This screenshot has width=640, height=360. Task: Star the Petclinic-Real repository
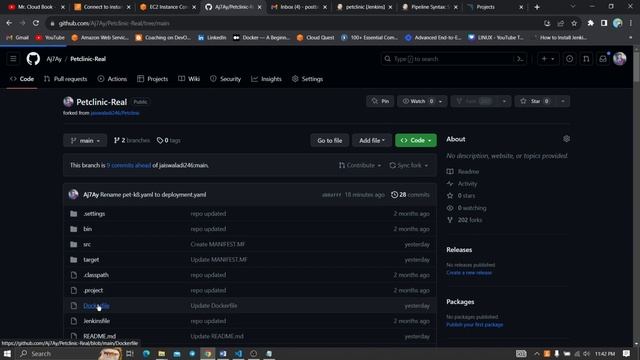535,101
